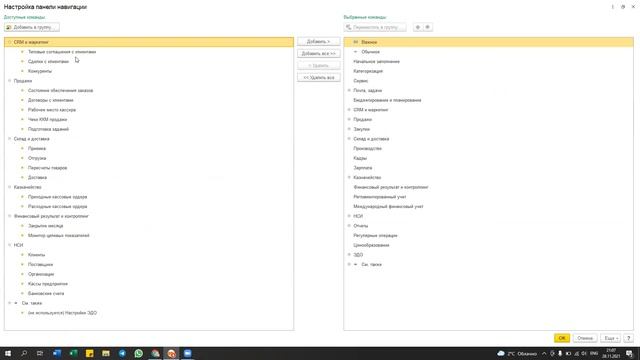Select '(не используется) Настройки ЭДО' item
This screenshot has width=640, height=360.
point(62,313)
